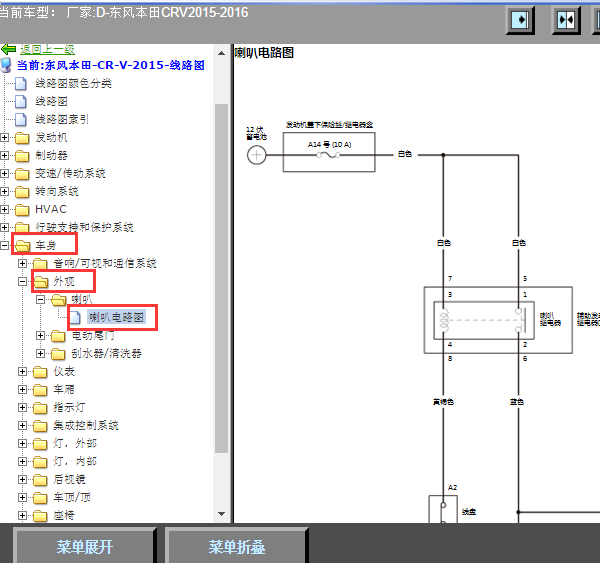Click the tree panel scrollbar thumb
The width and height of the screenshot is (600, 563).
(x=221, y=278)
